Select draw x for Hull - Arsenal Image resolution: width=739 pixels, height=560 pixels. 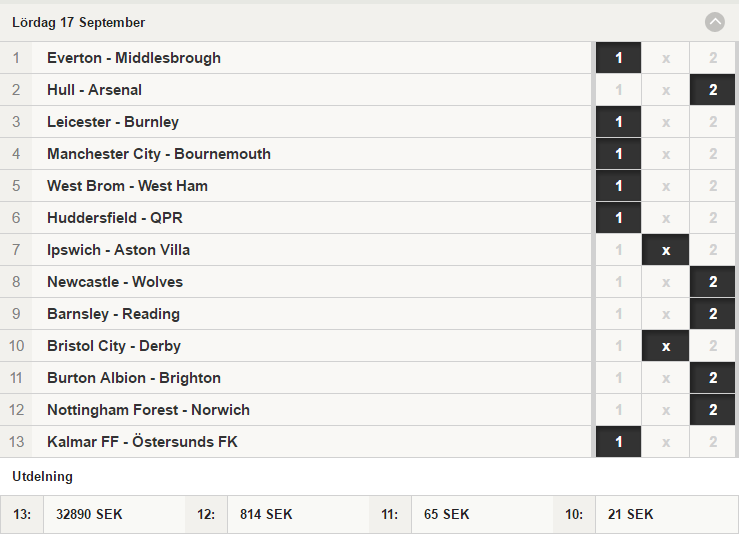[665, 90]
